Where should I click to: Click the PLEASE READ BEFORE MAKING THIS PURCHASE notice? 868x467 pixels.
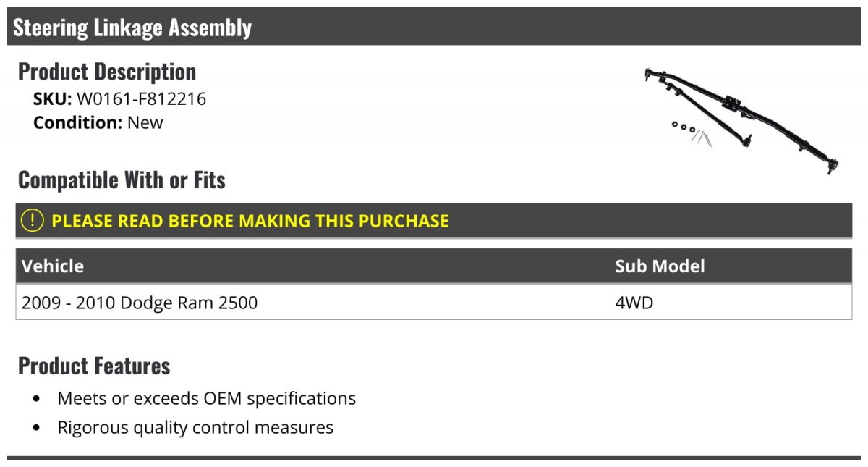250,221
